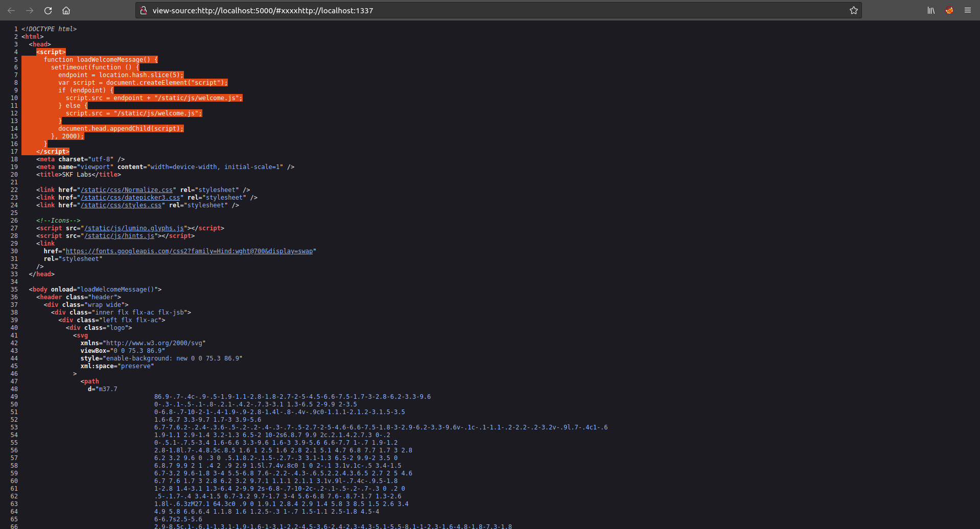Show site information for the view-source URL

144,10
